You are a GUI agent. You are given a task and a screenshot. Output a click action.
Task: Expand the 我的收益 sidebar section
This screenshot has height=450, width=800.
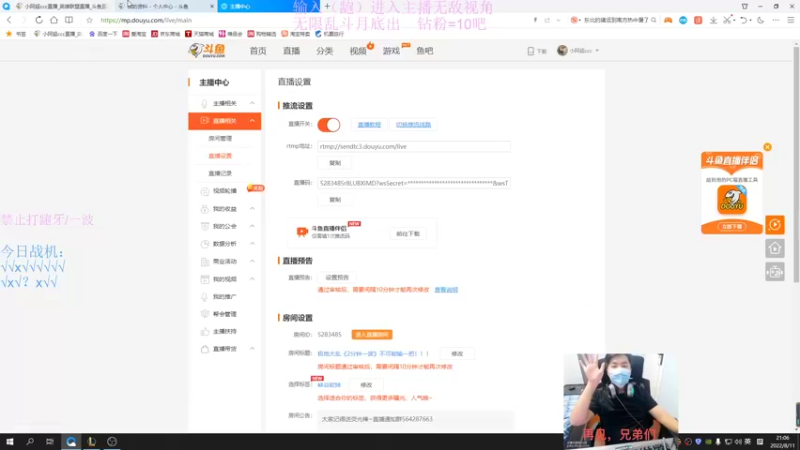coord(252,209)
